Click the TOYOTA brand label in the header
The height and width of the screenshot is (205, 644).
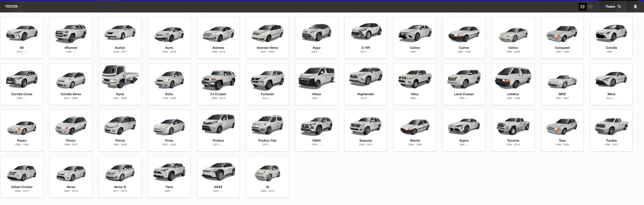point(11,7)
